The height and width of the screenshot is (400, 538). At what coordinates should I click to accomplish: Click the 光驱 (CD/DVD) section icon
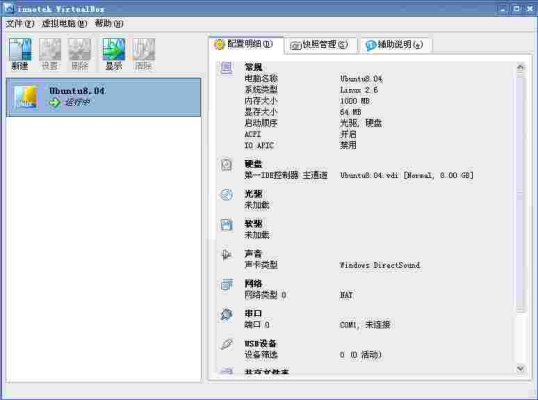(x=226, y=195)
